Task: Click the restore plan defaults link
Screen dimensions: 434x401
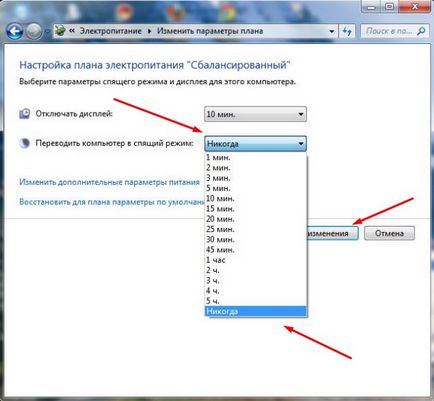Action: click(112, 202)
